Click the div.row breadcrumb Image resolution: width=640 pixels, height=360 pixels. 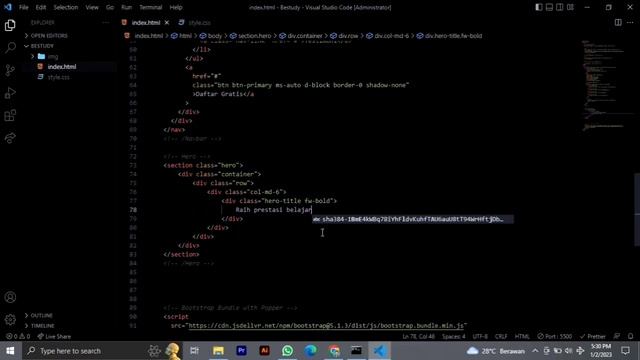348,36
